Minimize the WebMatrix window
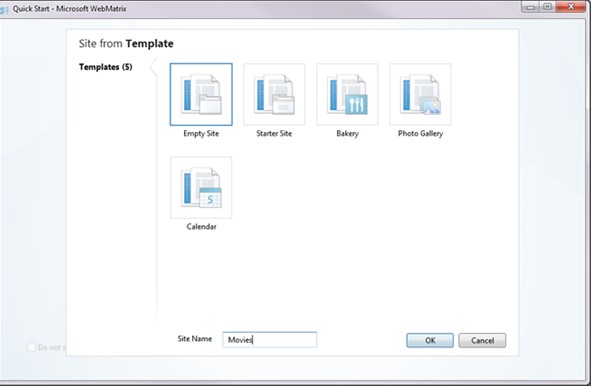Viewport: 591px width, 386px height. click(x=530, y=7)
